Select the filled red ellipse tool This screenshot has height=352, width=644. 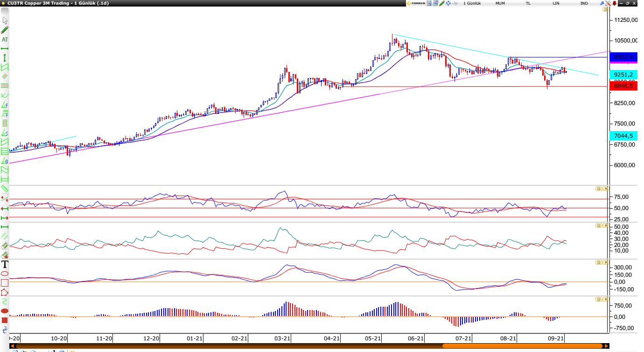[x=5, y=310]
